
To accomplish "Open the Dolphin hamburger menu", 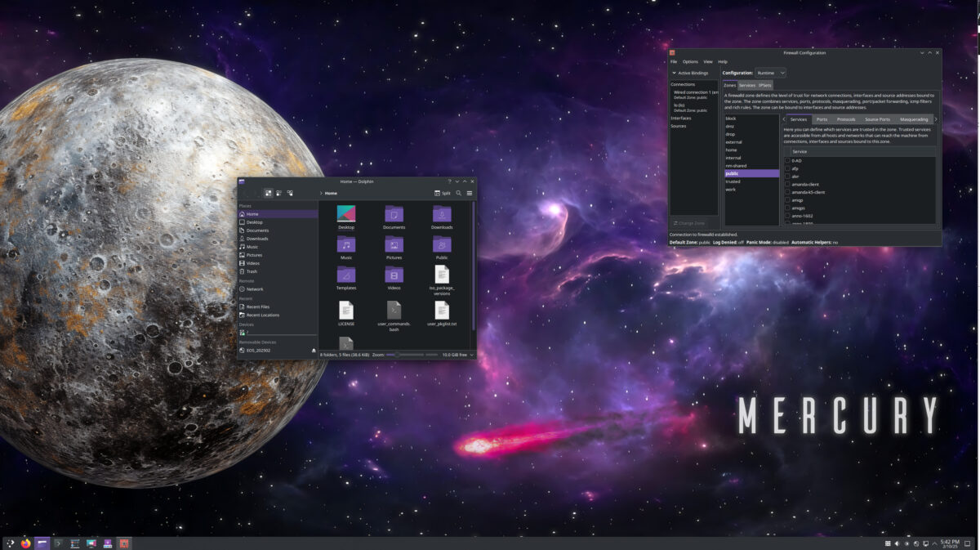I will pyautogui.click(x=470, y=193).
